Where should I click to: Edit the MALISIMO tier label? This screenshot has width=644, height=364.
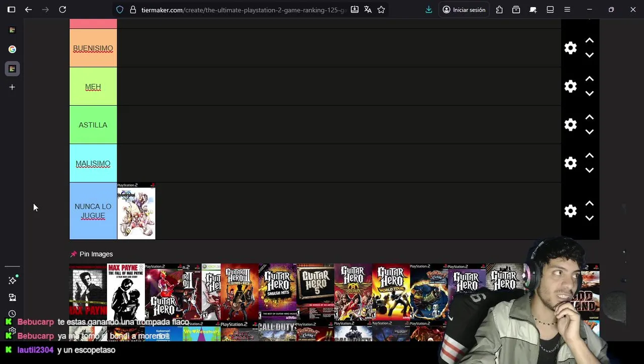point(93,164)
